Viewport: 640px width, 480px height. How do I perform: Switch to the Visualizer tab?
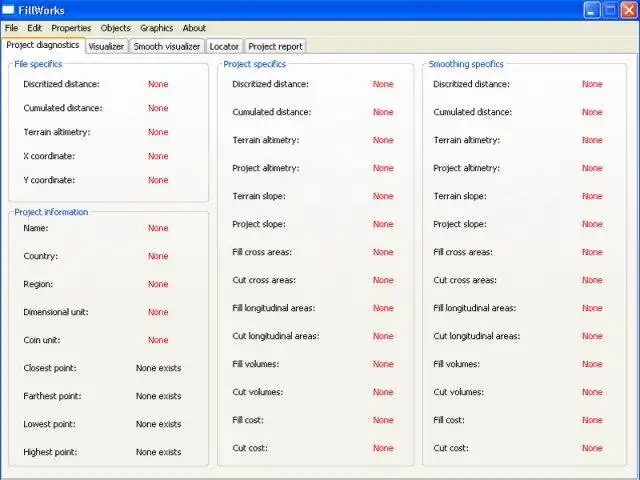[106, 47]
